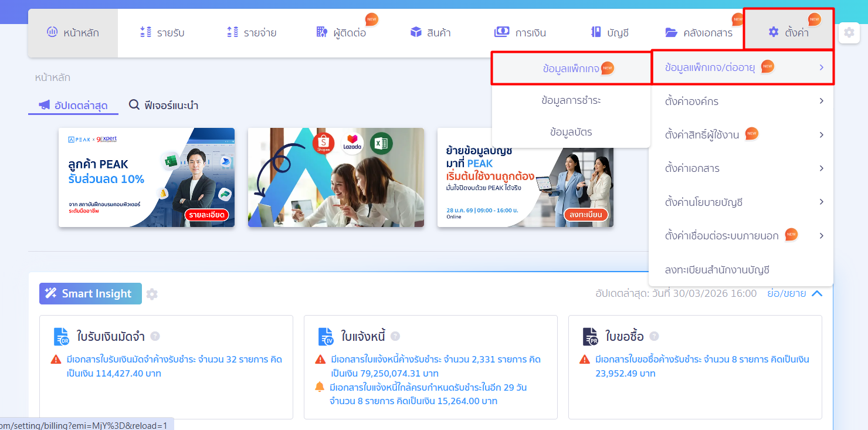Open the หน้าหลัก home tab
This screenshot has width=868, height=430.
(73, 33)
